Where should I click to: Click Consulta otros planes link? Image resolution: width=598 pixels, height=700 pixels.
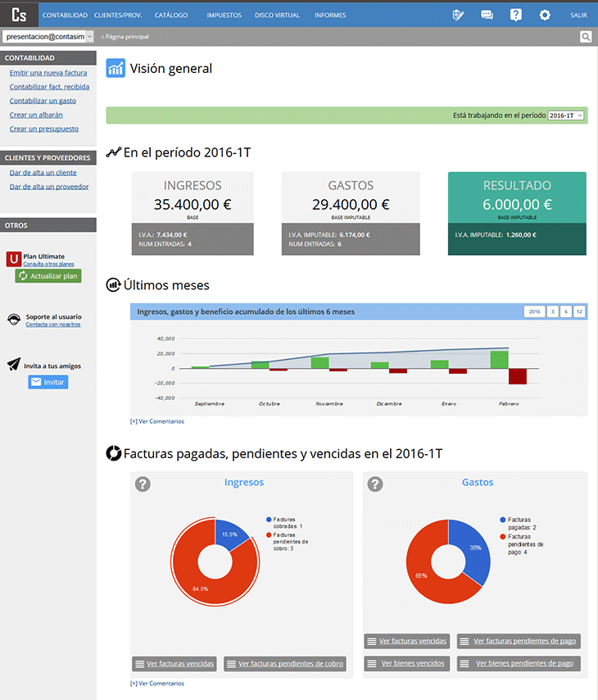pyautogui.click(x=48, y=264)
